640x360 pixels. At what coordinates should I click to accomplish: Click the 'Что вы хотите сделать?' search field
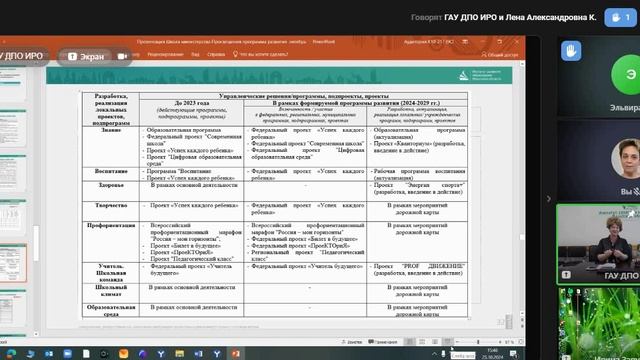click(x=261, y=54)
